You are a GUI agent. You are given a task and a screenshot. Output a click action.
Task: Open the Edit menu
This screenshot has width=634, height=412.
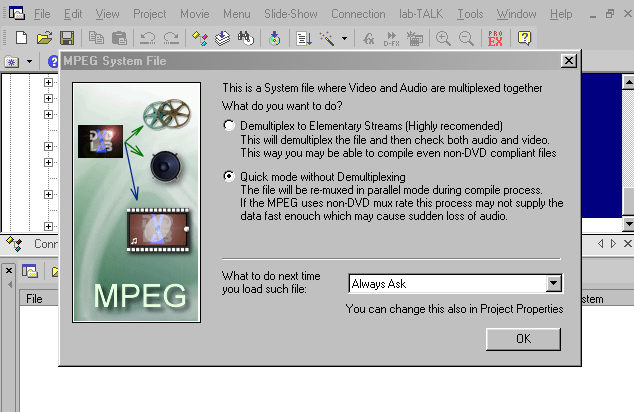73,14
